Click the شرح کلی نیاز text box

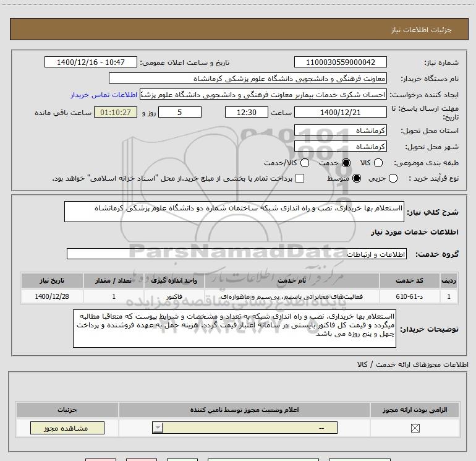coord(234,212)
